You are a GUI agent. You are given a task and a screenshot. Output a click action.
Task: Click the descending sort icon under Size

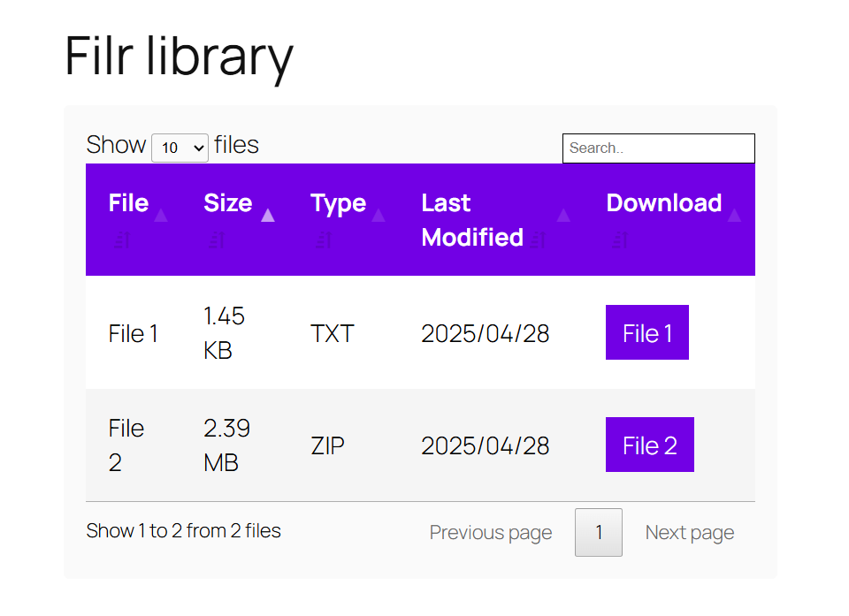click(x=217, y=240)
